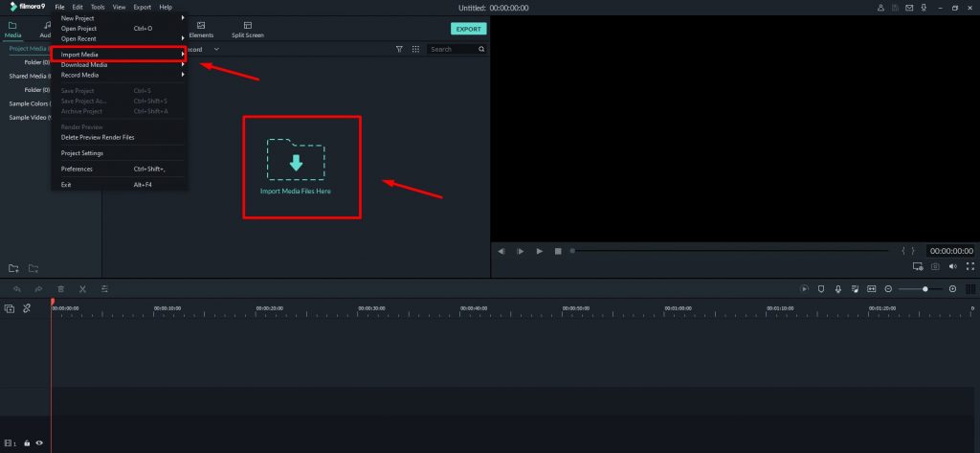Open the Tools menu
The height and width of the screenshot is (453, 980).
tap(98, 7)
